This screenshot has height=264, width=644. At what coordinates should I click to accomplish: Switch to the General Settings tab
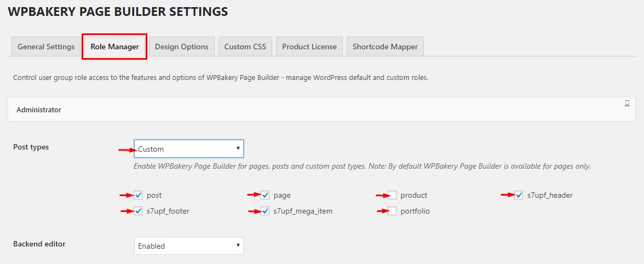[46, 47]
